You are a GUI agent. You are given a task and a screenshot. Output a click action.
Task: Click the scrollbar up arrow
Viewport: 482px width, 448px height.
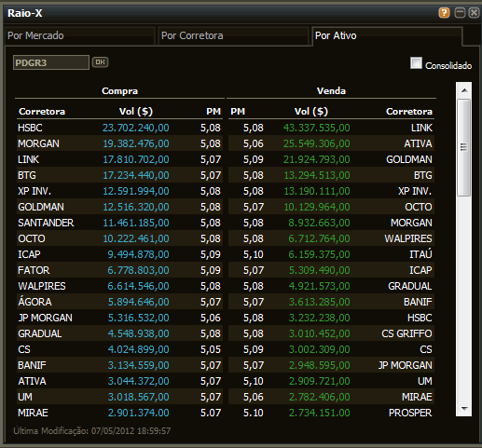click(x=464, y=90)
